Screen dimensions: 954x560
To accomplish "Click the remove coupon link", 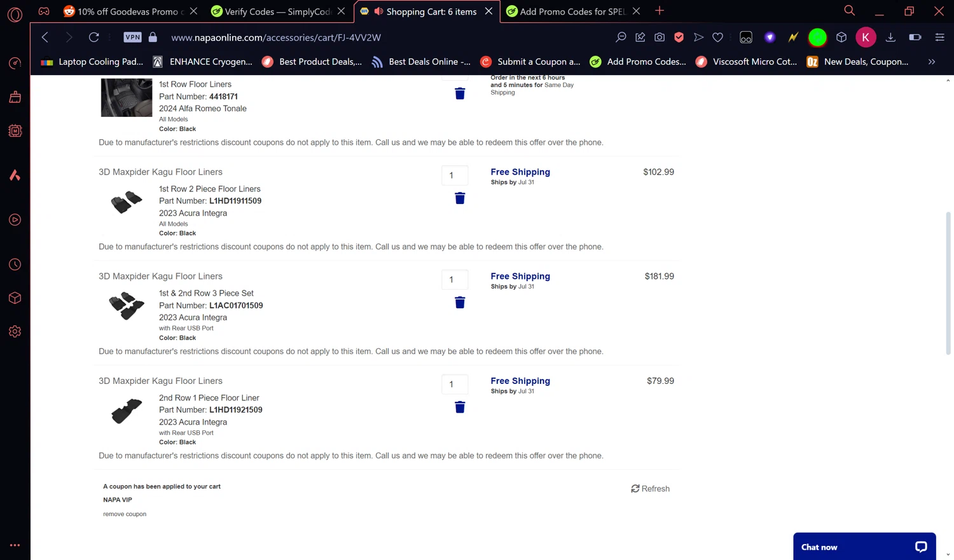I will (125, 514).
